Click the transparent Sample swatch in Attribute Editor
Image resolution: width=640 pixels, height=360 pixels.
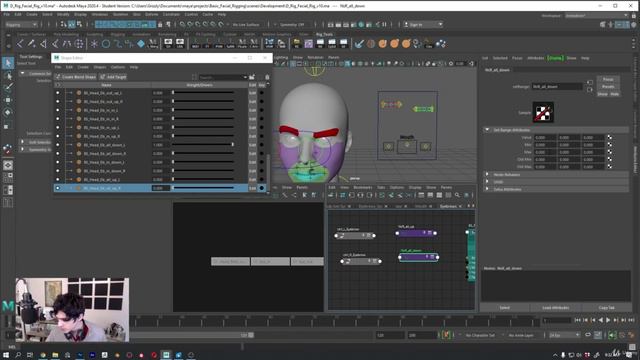click(543, 112)
